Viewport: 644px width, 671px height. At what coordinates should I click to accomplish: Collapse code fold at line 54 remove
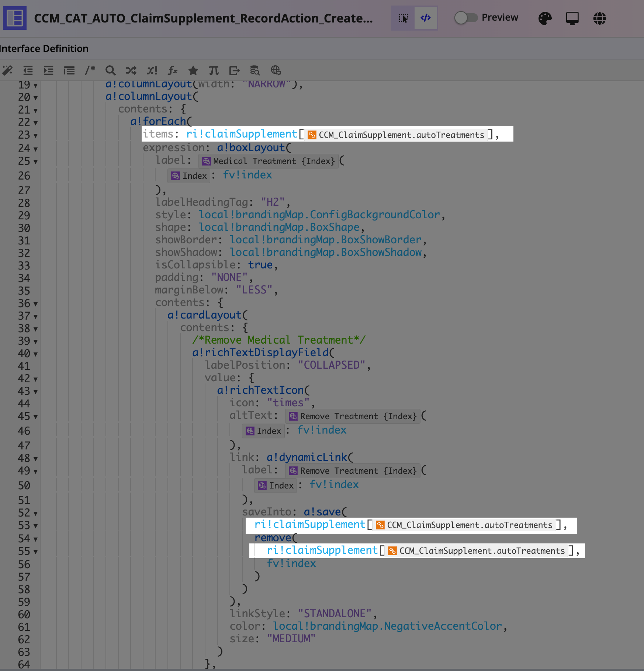click(x=35, y=539)
